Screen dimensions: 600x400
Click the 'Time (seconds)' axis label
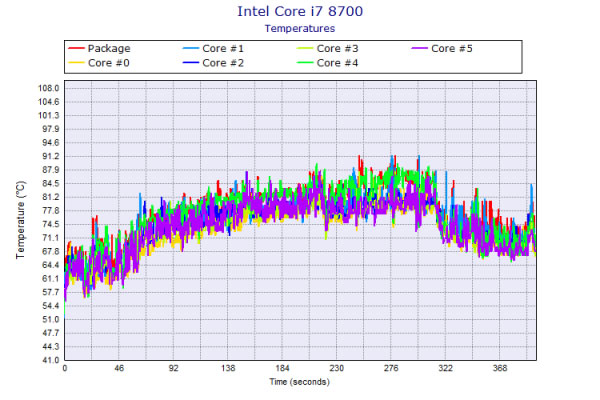pos(300,382)
